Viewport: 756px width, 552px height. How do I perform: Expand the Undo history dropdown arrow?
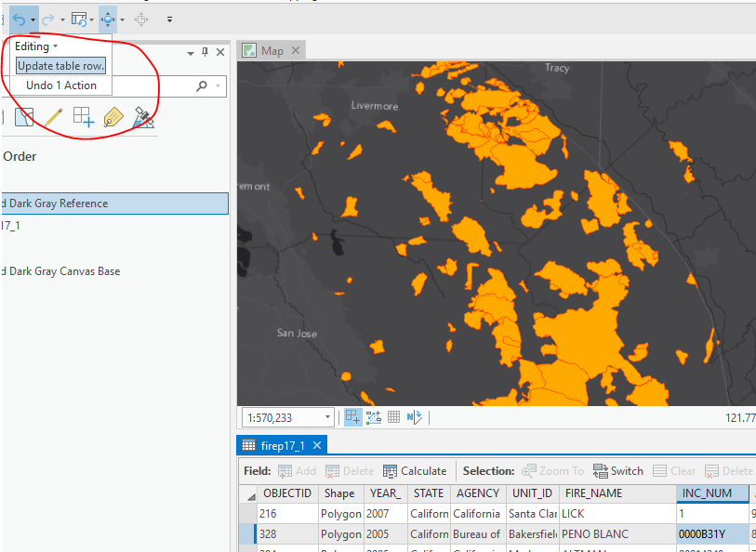(33, 19)
